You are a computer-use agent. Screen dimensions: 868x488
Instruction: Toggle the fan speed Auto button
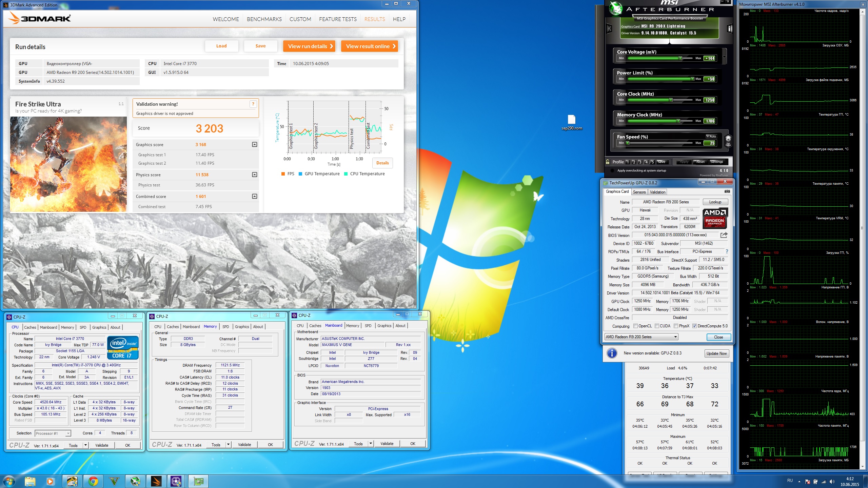pyautogui.click(x=711, y=137)
